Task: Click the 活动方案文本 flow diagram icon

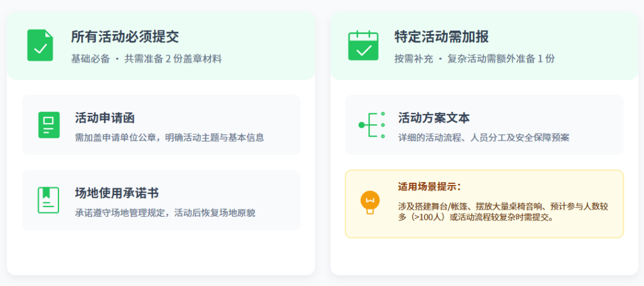Action: click(371, 125)
